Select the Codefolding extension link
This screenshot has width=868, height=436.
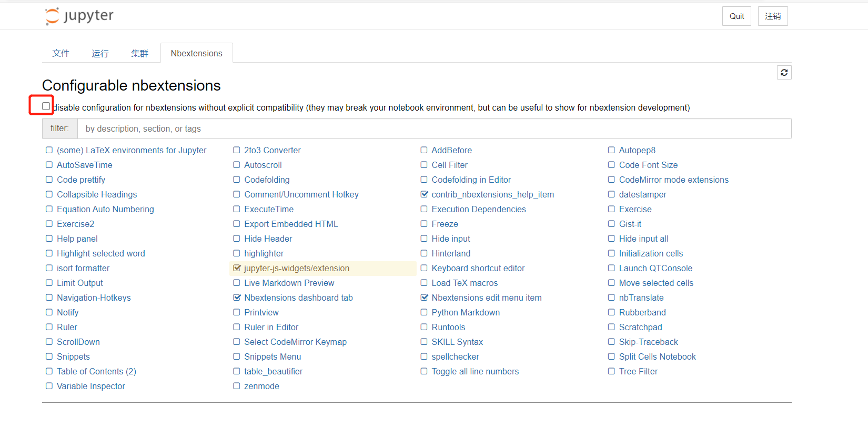267,180
